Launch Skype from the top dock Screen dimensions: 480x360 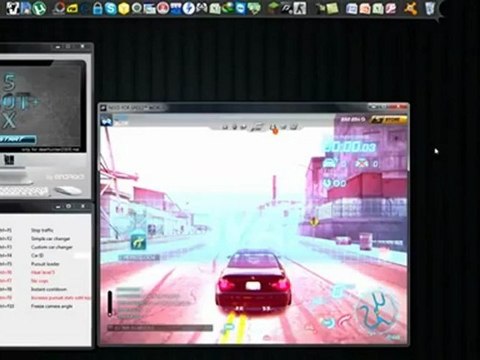click(110, 8)
